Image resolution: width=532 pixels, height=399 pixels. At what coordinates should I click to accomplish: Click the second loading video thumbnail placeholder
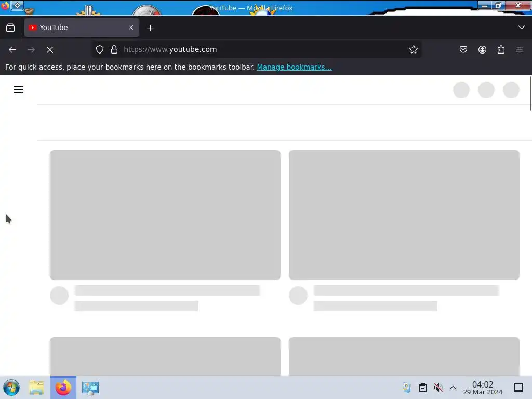point(404,215)
